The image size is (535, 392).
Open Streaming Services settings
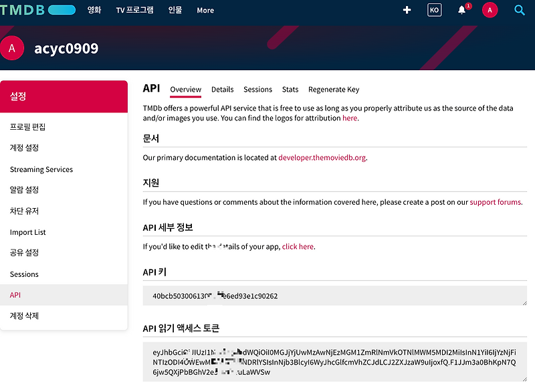pyautogui.click(x=41, y=169)
